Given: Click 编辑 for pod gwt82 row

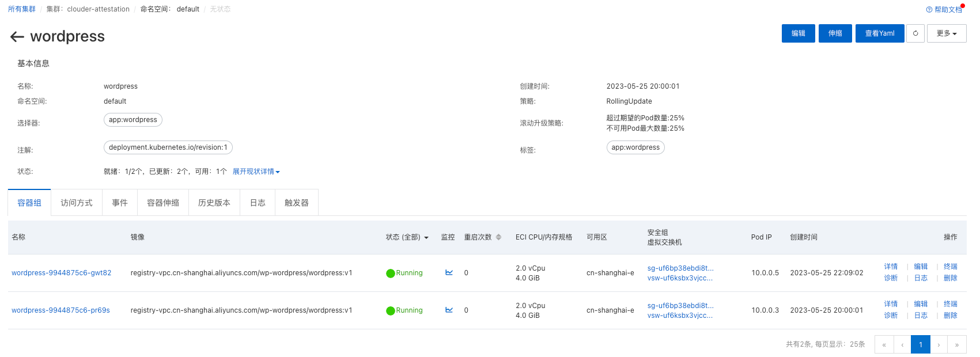Looking at the screenshot, I should pyautogui.click(x=921, y=267).
